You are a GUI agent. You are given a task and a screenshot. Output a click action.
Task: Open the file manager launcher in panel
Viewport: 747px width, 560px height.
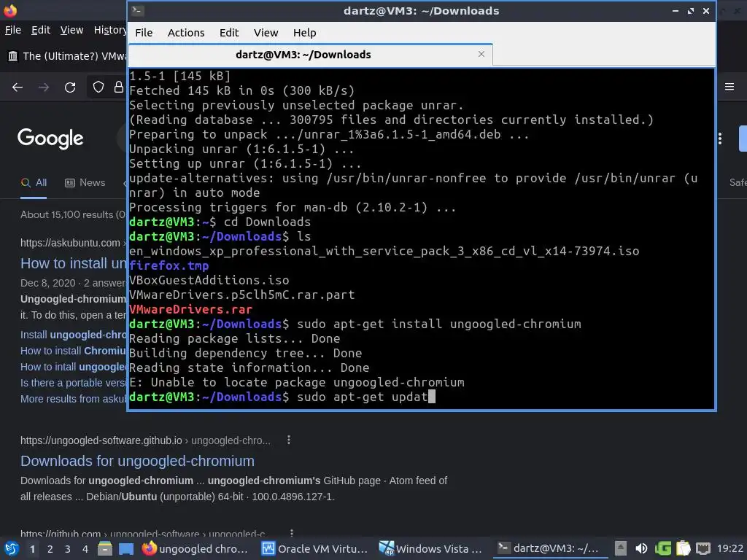pos(105,548)
